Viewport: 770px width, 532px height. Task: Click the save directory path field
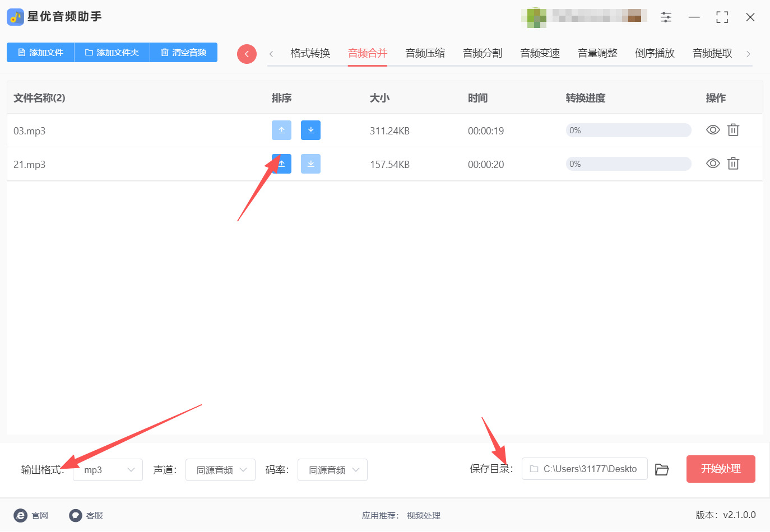585,469
